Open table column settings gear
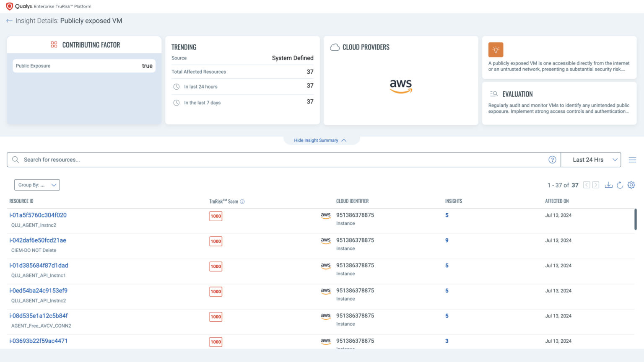 [x=631, y=185]
